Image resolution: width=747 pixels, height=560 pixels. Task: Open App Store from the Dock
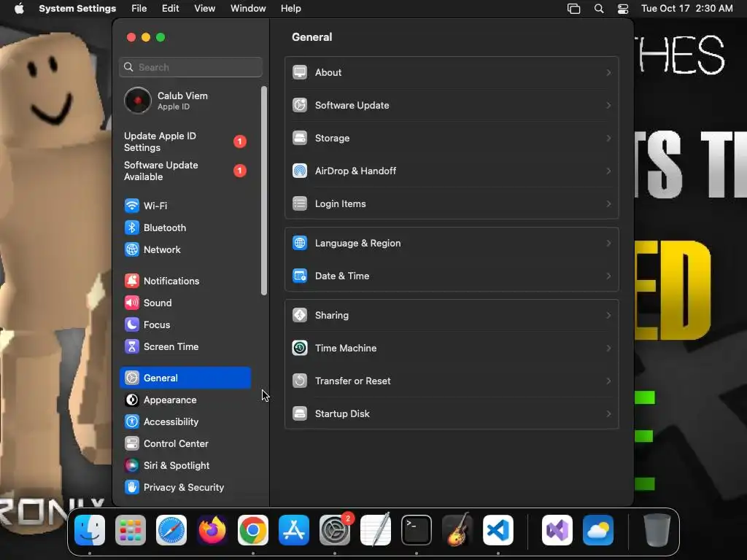pos(294,530)
